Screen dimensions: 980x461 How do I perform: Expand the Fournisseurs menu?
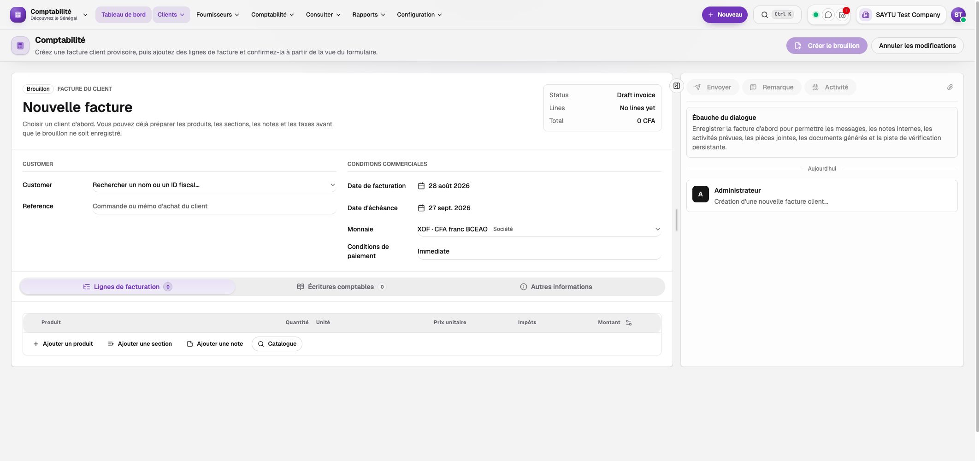tap(218, 15)
